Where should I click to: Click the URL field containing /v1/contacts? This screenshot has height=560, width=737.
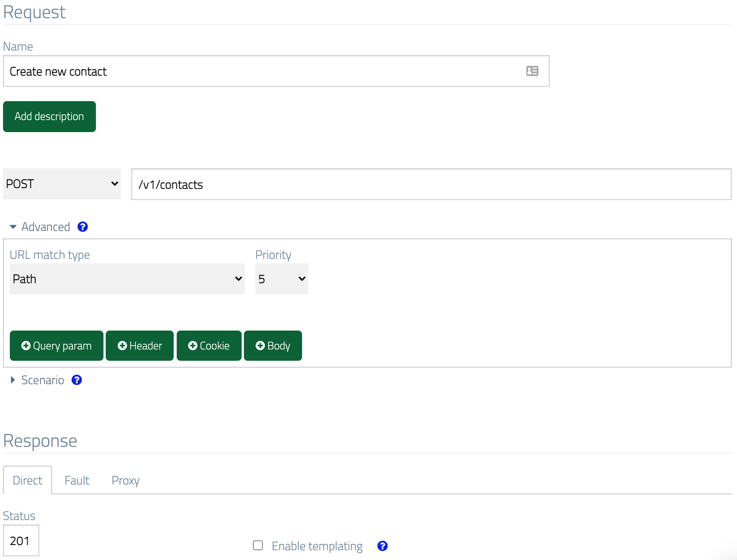pos(432,184)
